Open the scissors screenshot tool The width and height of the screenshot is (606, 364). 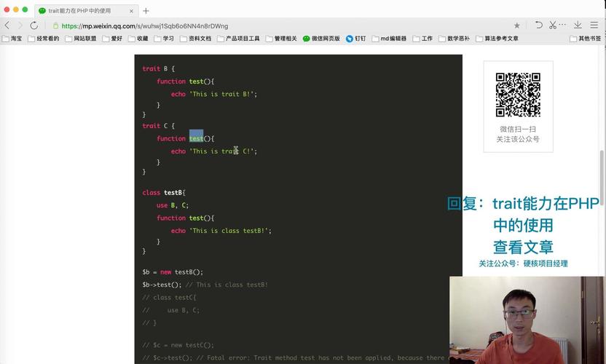tap(553, 25)
